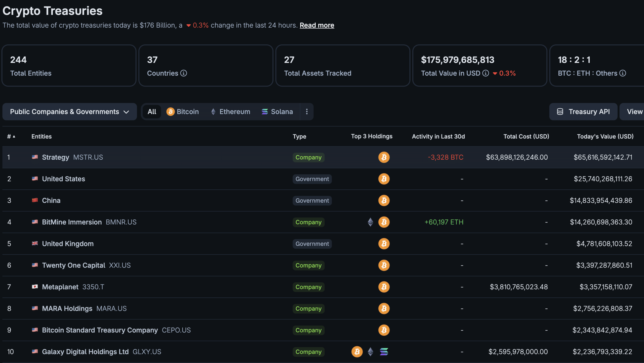Click US flag icon beside Strategy
644x363 pixels.
coord(35,157)
